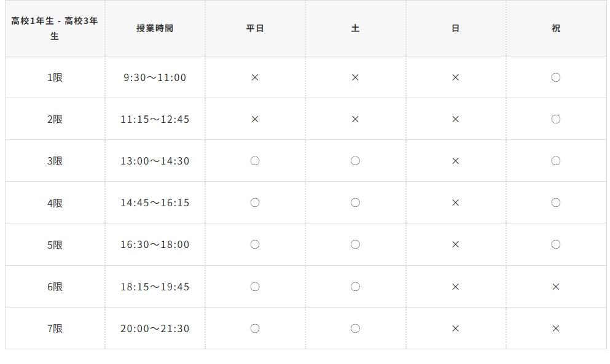The height and width of the screenshot is (364, 610).
Task: Click the 3限 row label
Action: 55,161
